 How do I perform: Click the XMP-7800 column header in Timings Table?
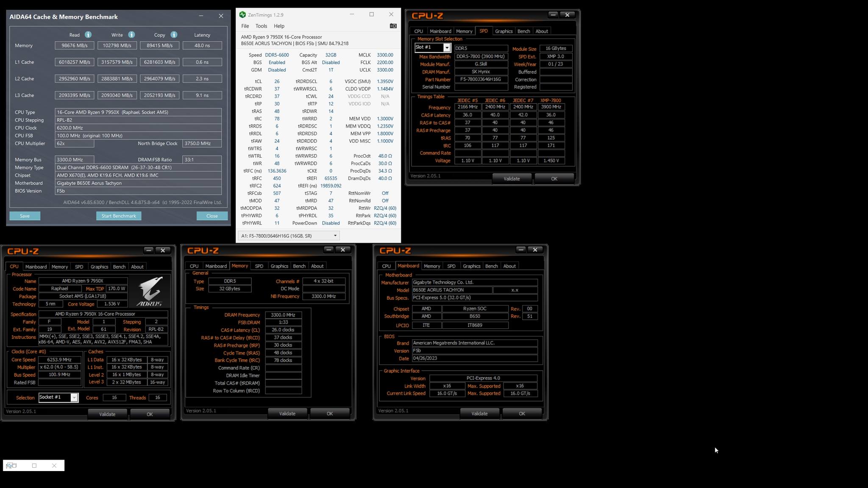(x=551, y=100)
